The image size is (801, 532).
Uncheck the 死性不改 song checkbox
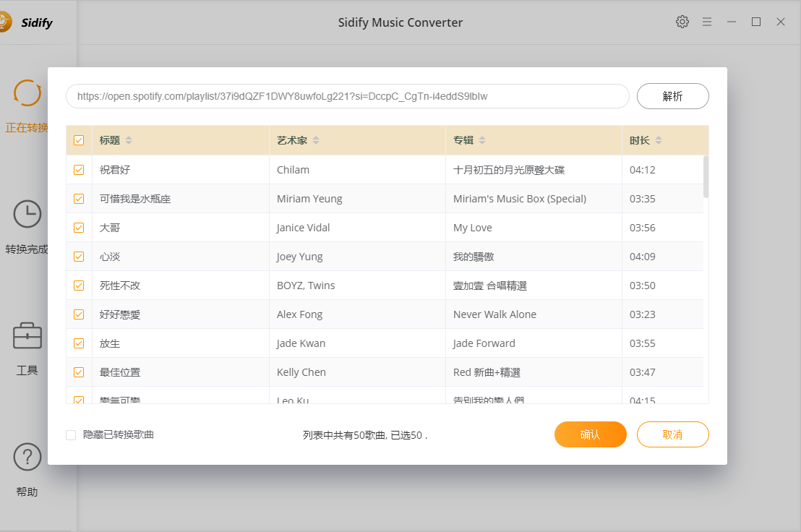[x=79, y=286]
